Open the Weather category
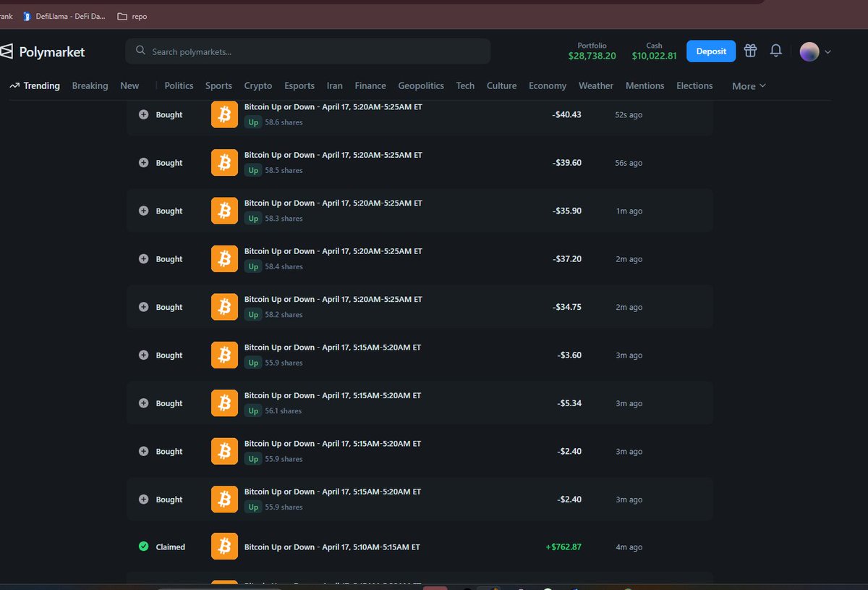 tap(596, 85)
